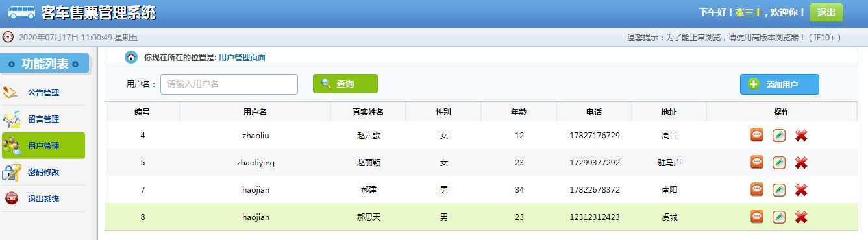868x240 pixels.
Task: Delete 郝建 row with red X
Action: click(801, 189)
